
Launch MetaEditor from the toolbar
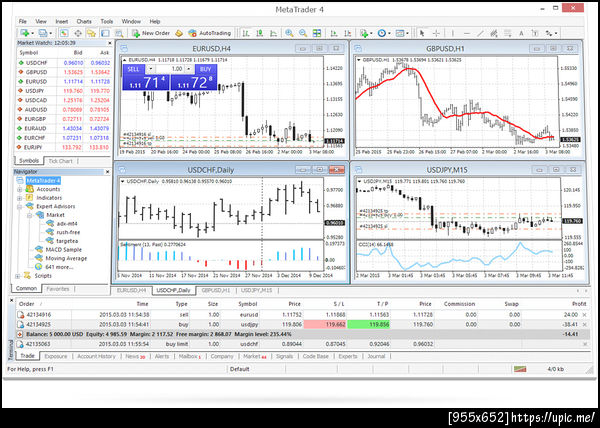tap(179, 33)
